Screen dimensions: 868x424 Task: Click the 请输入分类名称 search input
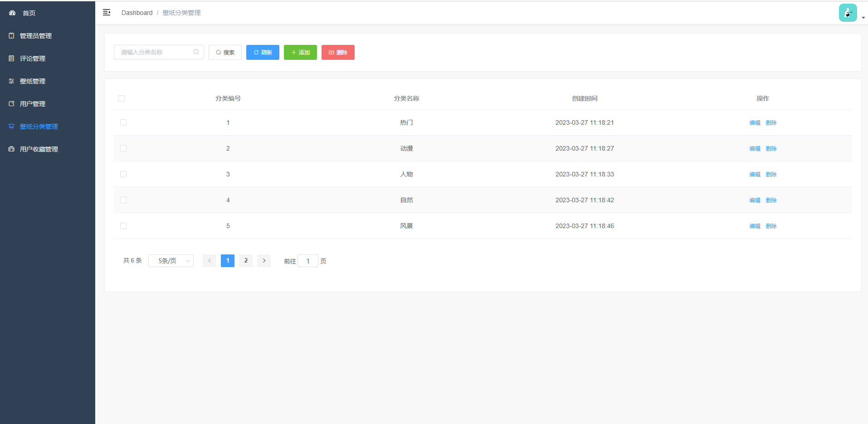point(154,52)
